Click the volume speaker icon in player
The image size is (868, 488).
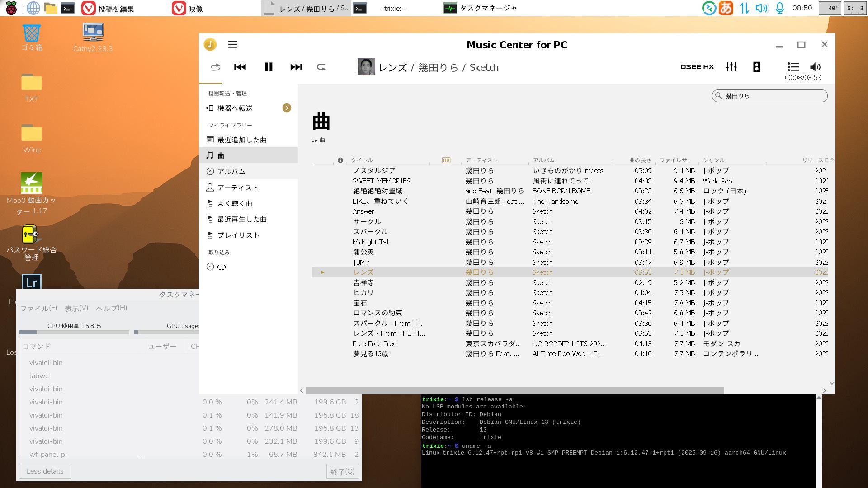[x=815, y=67]
